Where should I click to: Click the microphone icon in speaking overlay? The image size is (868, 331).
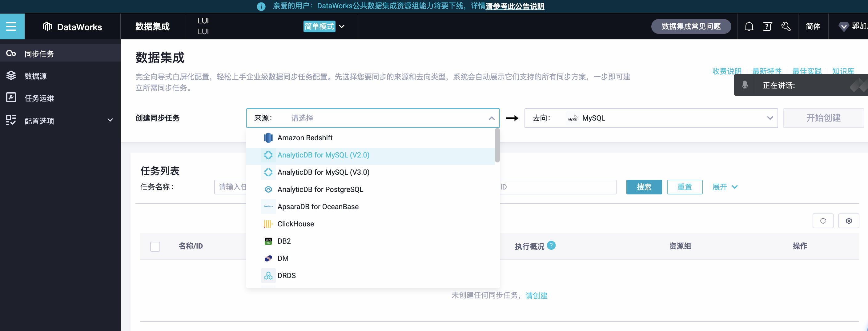pos(745,85)
